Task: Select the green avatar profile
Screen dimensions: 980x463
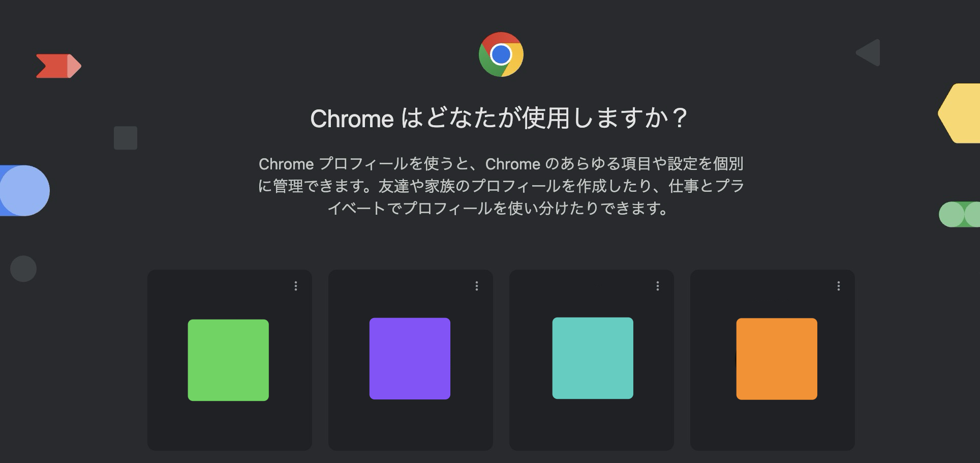Action: pyautogui.click(x=228, y=360)
